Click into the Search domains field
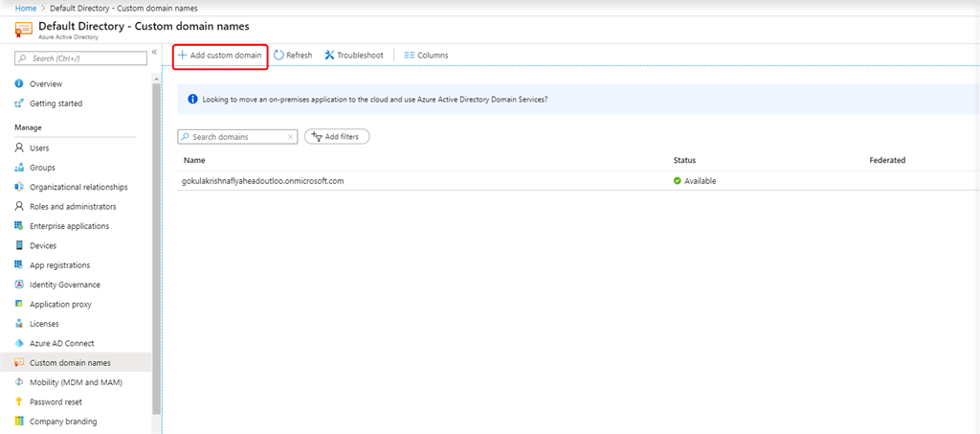 point(237,137)
